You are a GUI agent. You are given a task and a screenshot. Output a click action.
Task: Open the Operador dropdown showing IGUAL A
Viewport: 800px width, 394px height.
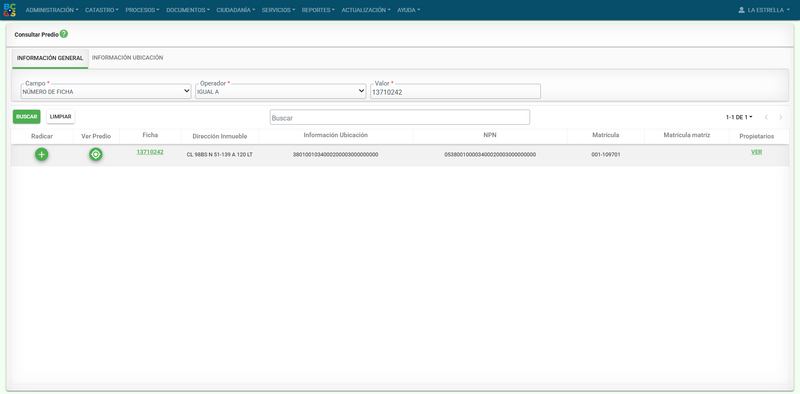tap(281, 91)
